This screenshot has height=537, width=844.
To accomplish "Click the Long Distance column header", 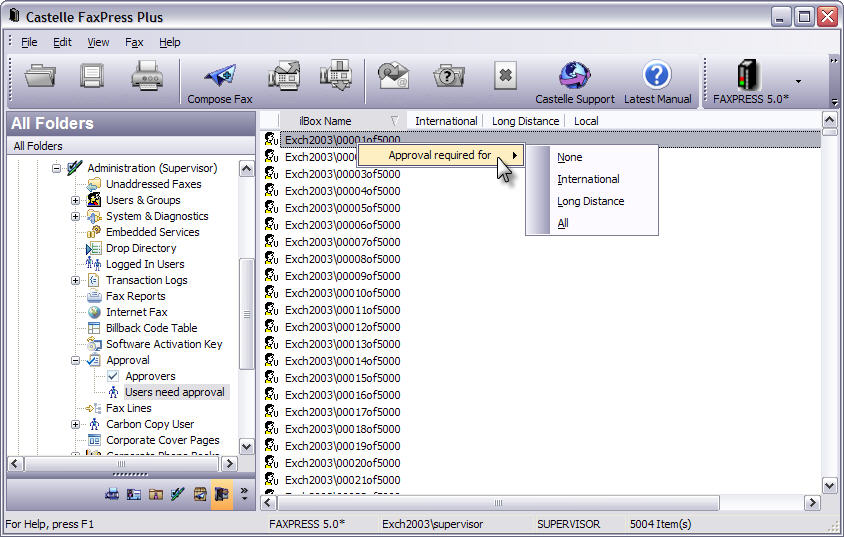I will 525,121.
